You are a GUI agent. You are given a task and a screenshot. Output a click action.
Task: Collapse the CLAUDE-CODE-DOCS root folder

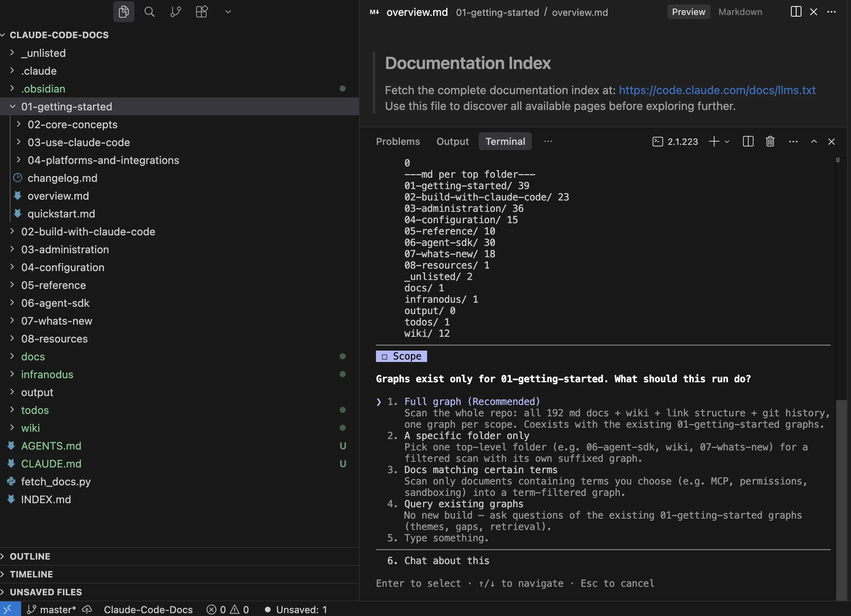[179, 35]
